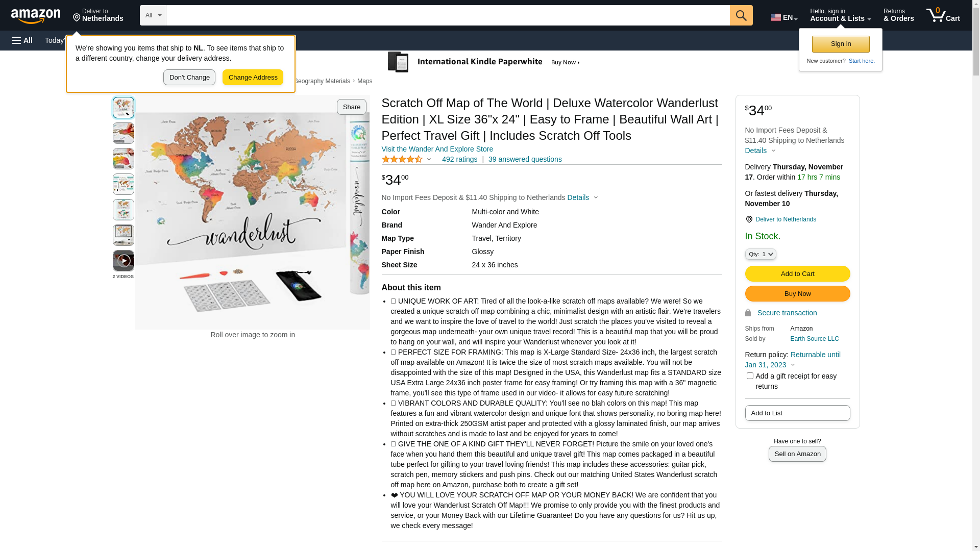The width and height of the screenshot is (980, 551).
Task: Select the second product image thumbnail
Action: (124, 133)
